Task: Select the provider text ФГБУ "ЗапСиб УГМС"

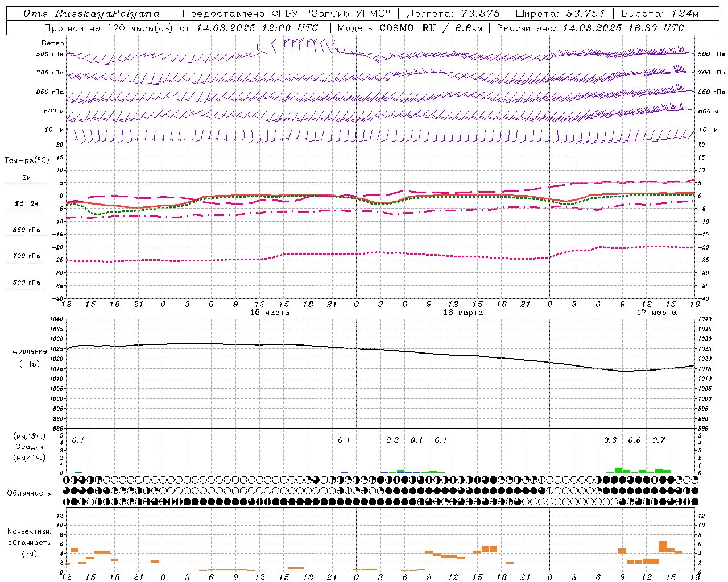Action: click(x=330, y=14)
